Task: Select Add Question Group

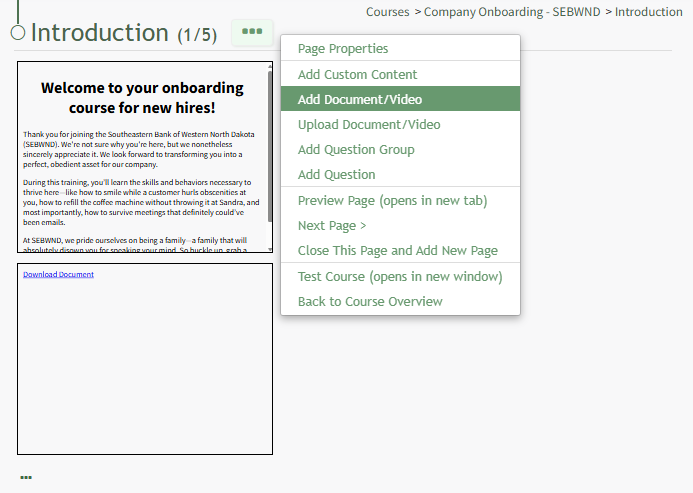Action: click(400, 149)
